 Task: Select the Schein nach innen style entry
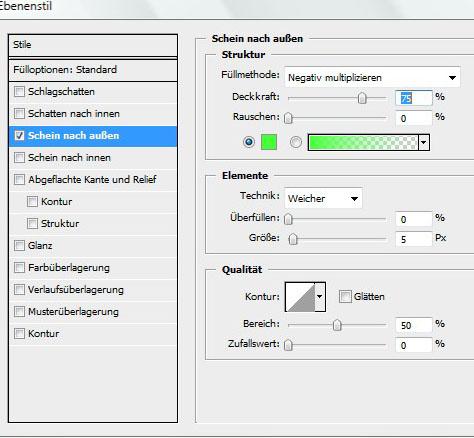click(93, 157)
